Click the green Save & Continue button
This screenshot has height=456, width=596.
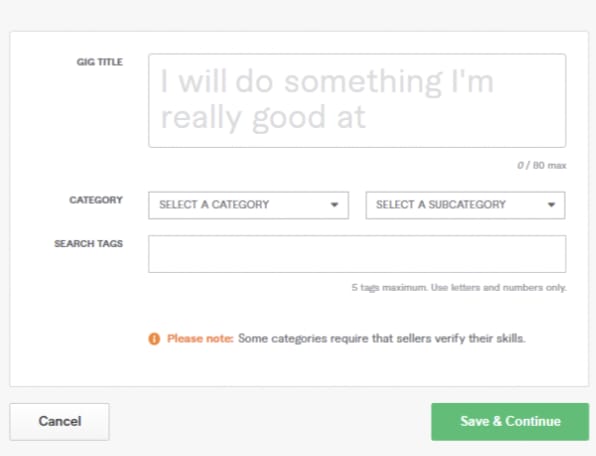click(x=510, y=422)
